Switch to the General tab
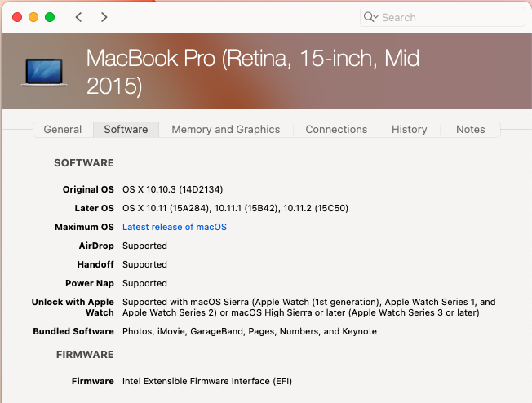This screenshot has height=403, width=532. point(63,130)
